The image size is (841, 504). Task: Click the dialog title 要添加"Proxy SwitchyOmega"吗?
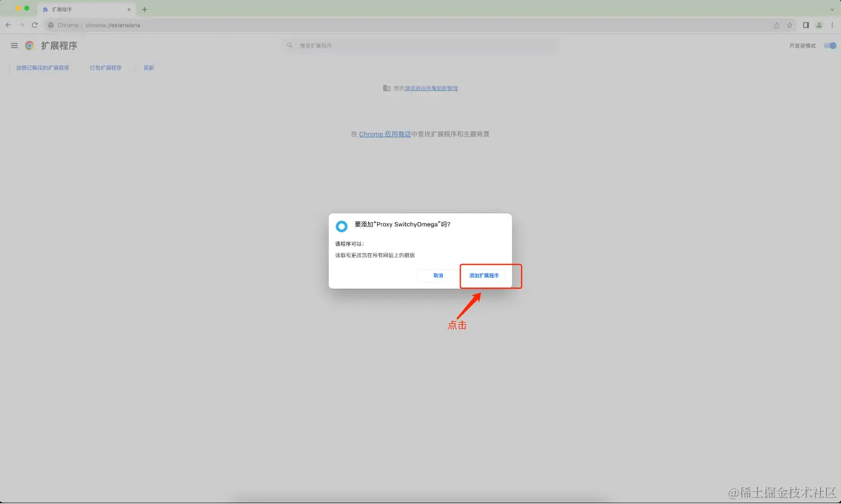click(x=402, y=224)
